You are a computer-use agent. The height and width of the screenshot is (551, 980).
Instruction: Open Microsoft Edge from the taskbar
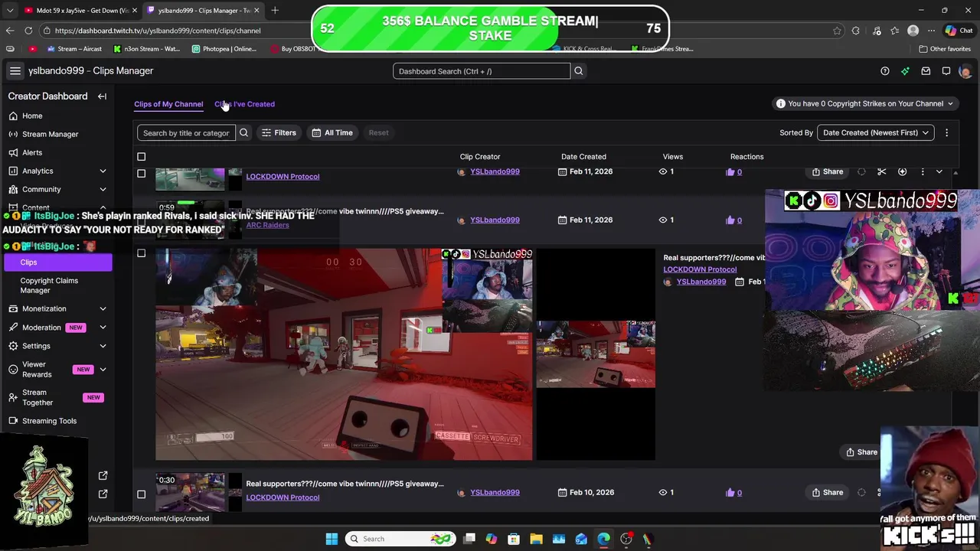pos(603,539)
